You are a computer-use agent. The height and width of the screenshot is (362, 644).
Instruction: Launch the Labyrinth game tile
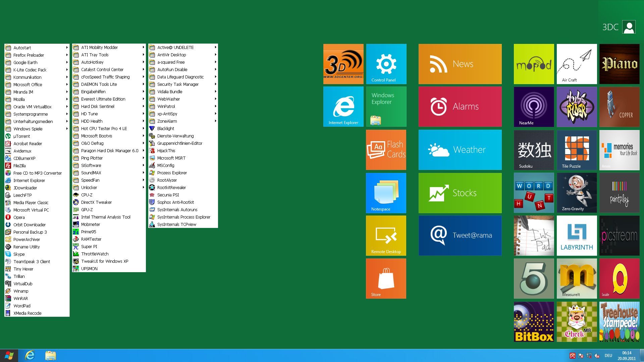coord(577,235)
